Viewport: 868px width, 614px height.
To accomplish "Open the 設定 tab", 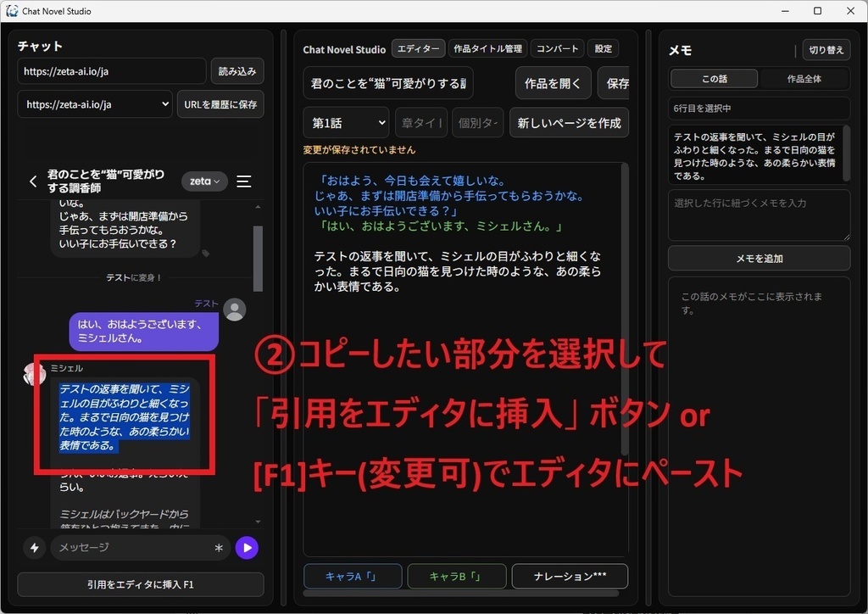I will pos(603,48).
